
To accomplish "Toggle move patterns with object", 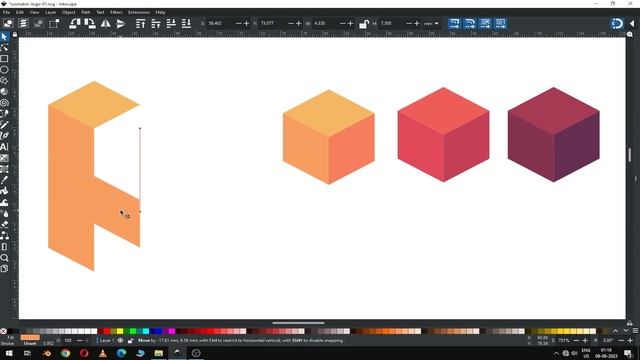I will [500, 23].
